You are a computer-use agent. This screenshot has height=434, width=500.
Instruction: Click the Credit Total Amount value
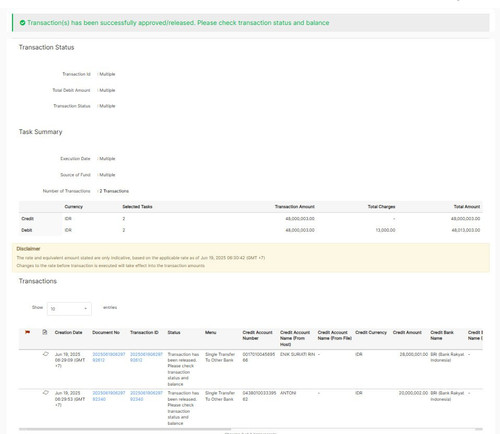coord(466,219)
